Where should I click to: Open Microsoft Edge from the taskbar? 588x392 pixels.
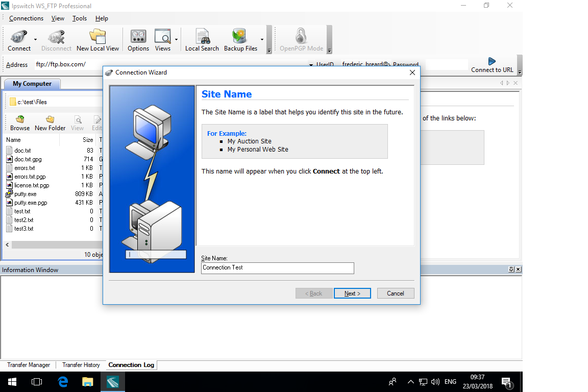63,381
